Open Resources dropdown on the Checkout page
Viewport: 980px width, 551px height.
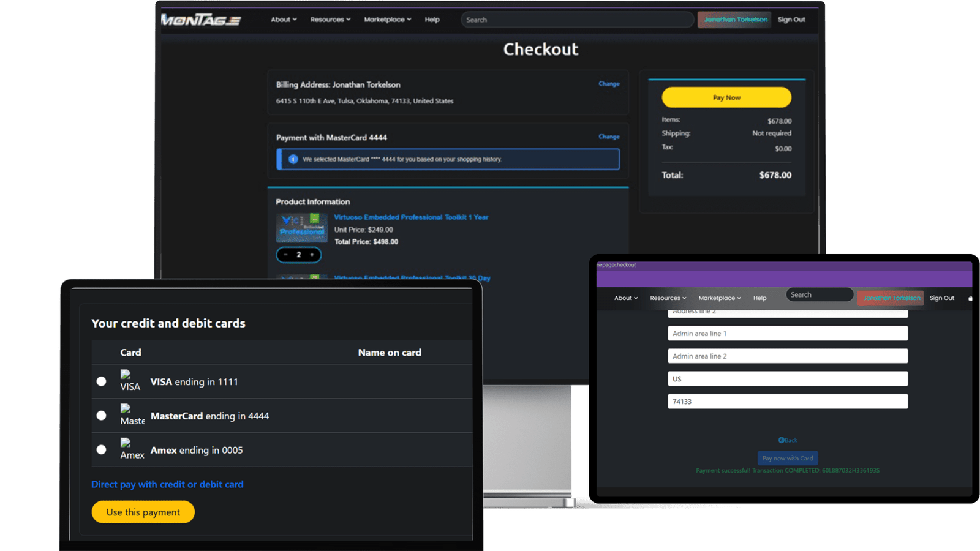pyautogui.click(x=330, y=20)
